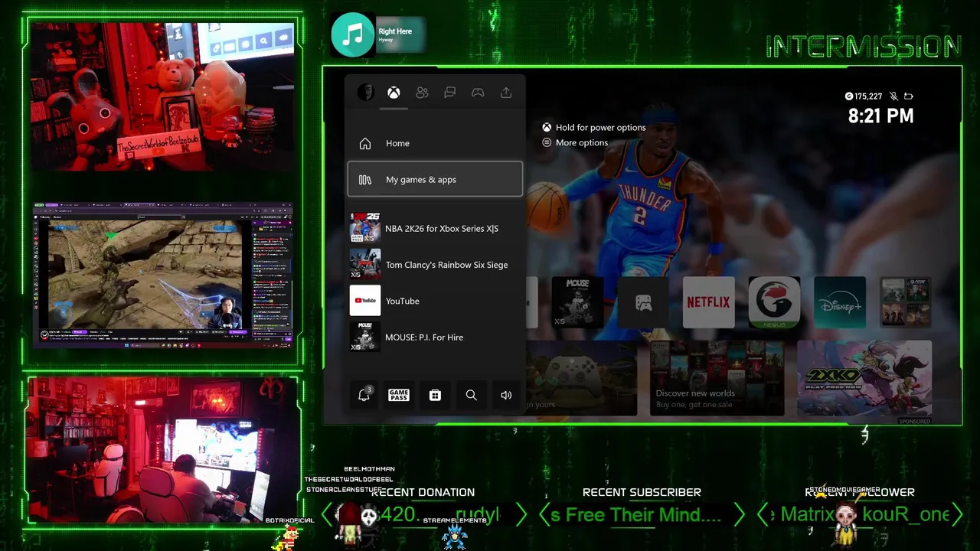Screen dimensions: 980x551
Task: Click the muted microphone status icon
Action: point(893,96)
